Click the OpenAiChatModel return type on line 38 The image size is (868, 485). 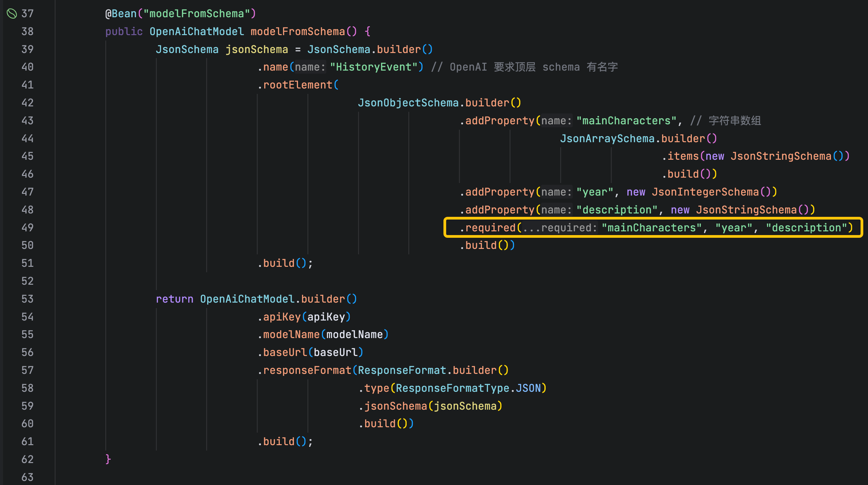[196, 31]
